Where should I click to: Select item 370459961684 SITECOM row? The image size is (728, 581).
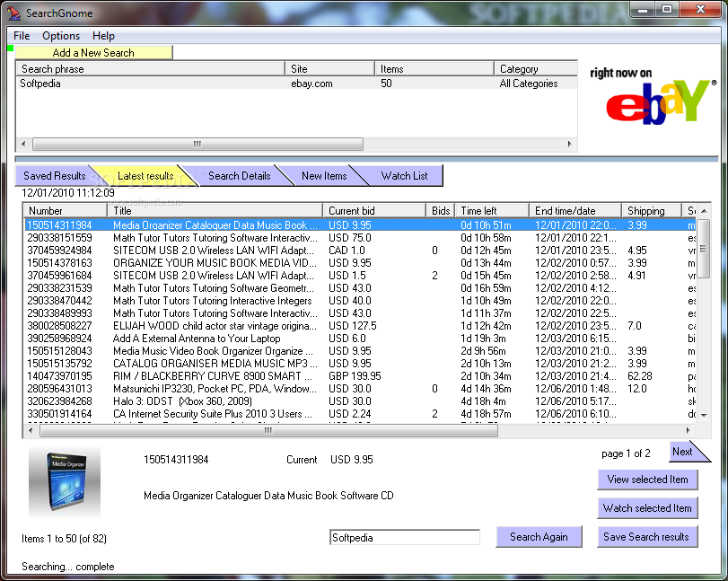(x=360, y=276)
